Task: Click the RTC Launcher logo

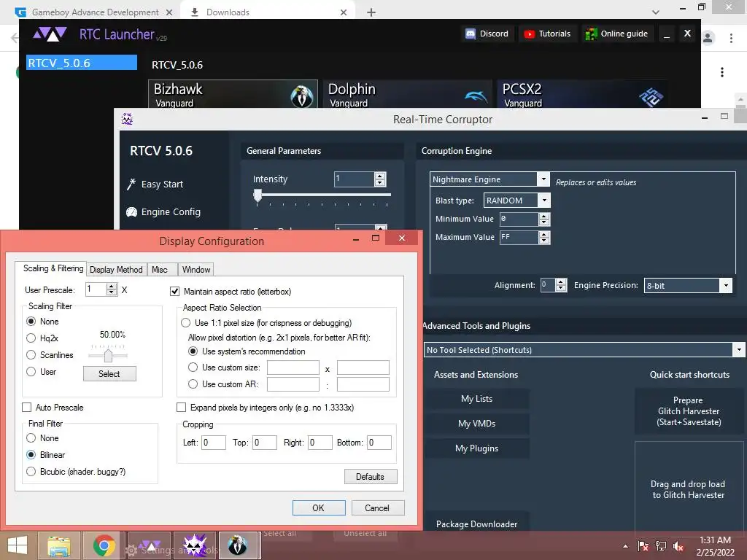Action: (x=50, y=34)
